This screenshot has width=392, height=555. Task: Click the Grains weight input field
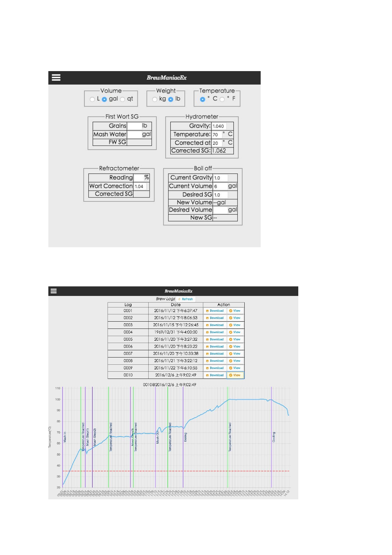point(134,126)
